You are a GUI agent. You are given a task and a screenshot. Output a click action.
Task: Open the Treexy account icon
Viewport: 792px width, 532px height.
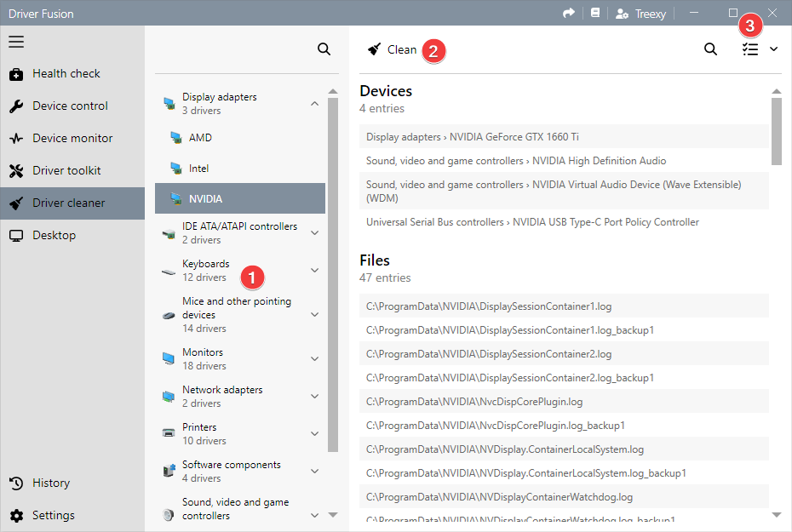coord(622,14)
